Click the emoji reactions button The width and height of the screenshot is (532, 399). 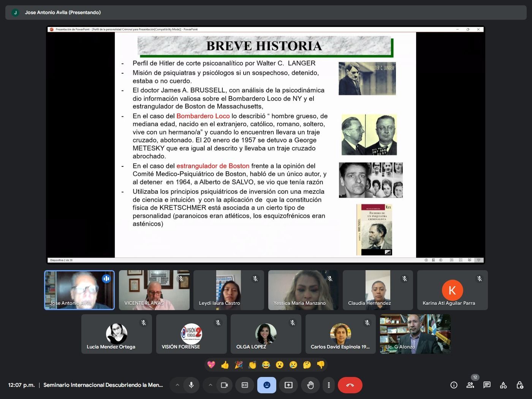pyautogui.click(x=267, y=385)
